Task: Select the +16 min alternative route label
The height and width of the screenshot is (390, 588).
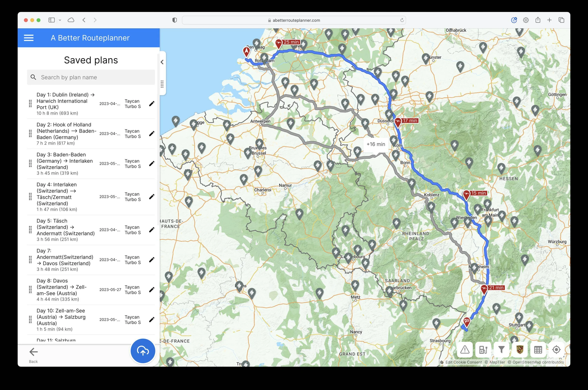Action: [376, 144]
